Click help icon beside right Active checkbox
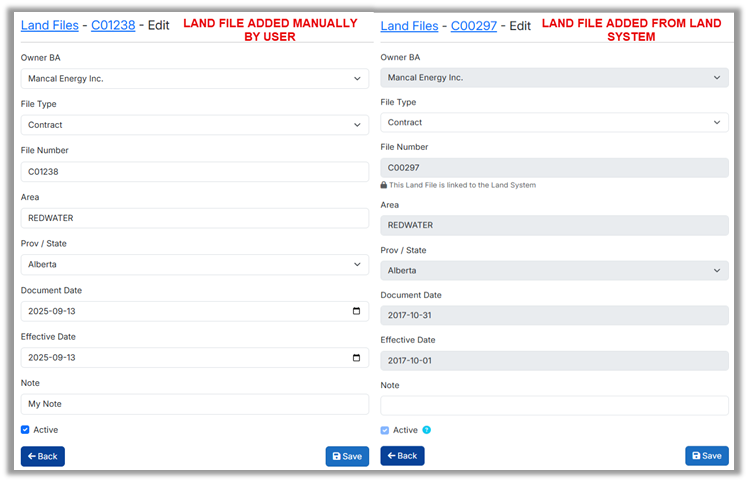Screen dimensions: 748x482 pos(427,430)
